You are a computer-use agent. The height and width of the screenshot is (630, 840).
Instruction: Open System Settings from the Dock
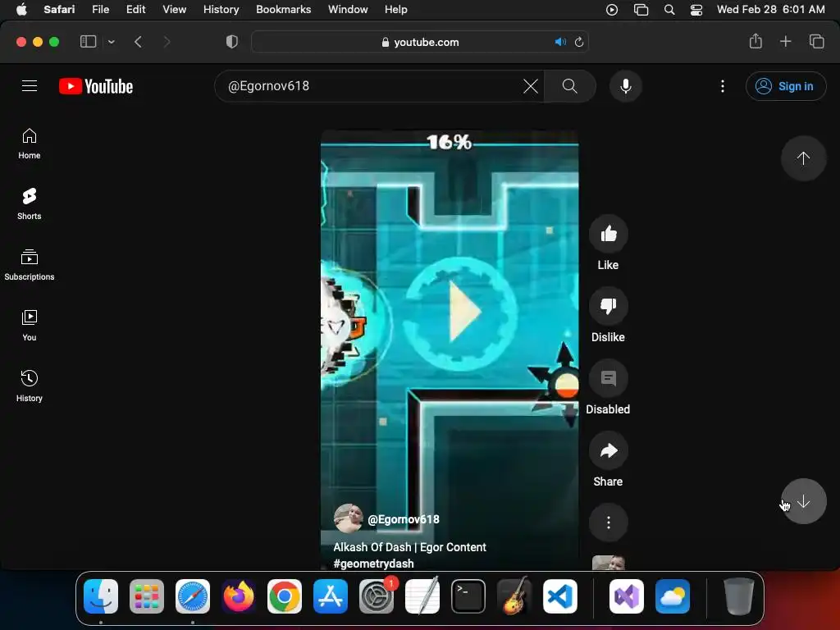click(x=376, y=596)
